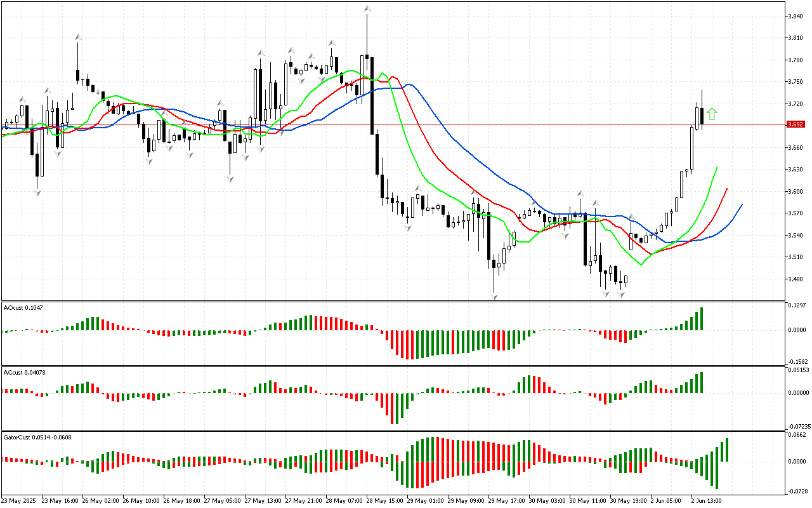This screenshot has height=508, width=812.
Task: Click the up fractal above the highest candle wick
Action: pos(367,9)
